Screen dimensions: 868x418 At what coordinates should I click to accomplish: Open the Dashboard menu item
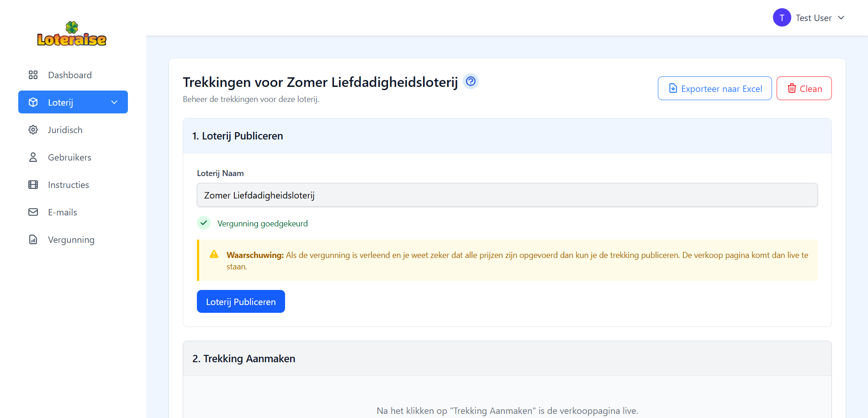70,75
